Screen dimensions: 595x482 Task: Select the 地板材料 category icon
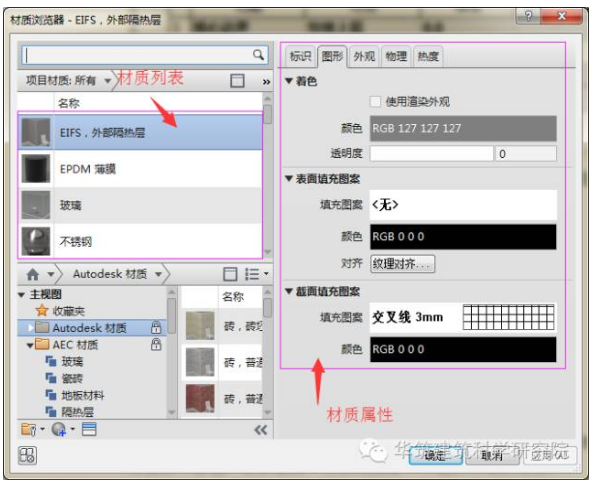coord(50,395)
